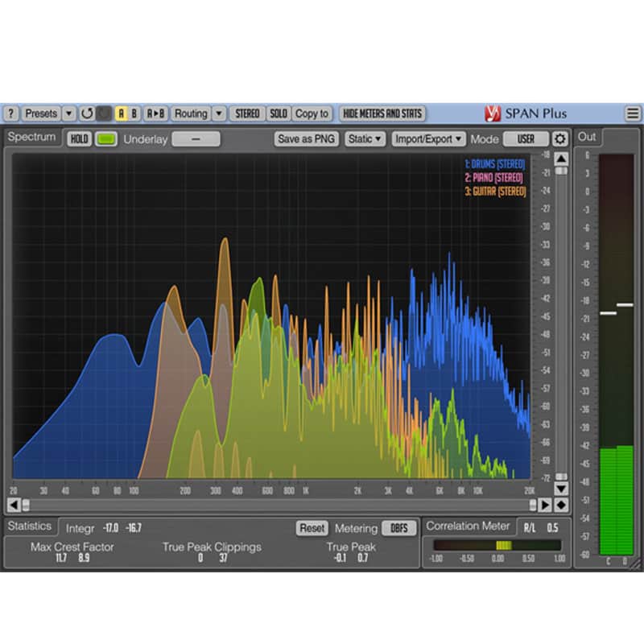Click the vertical range slider bottom handle
The height and width of the screenshot is (644, 644).
pos(561,477)
